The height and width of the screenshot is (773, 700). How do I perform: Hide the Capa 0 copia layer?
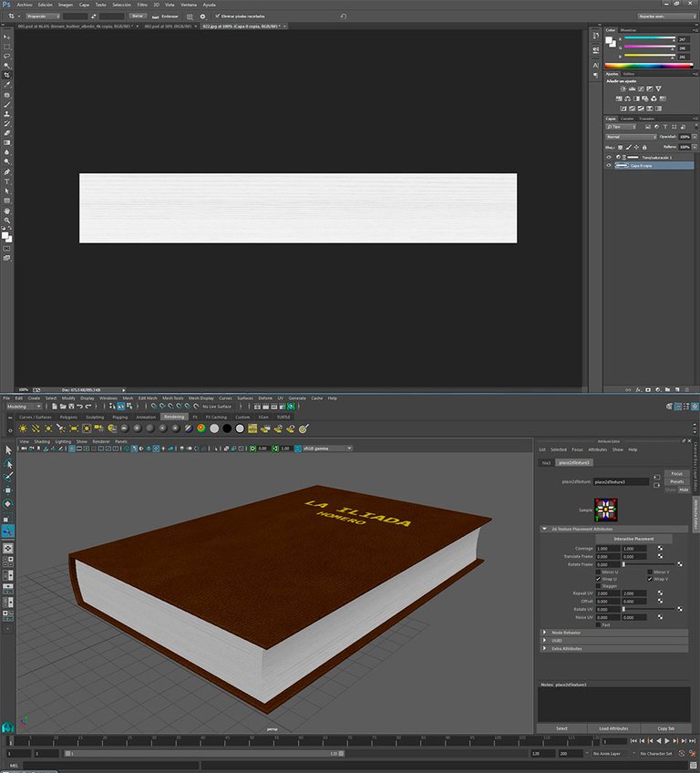(609, 166)
